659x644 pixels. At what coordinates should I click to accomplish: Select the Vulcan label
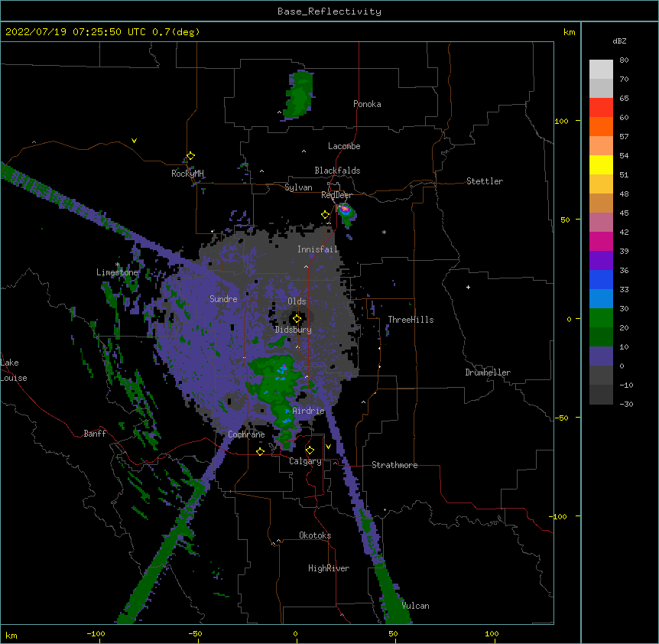pyautogui.click(x=415, y=606)
